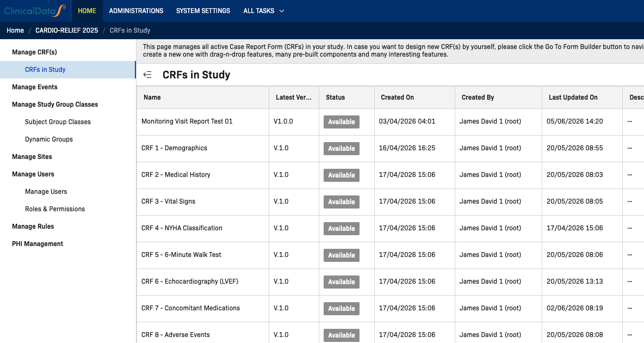Viewport: 644px width, 343px height.
Task: Expand the ALL TASKS dropdown
Action: click(264, 11)
